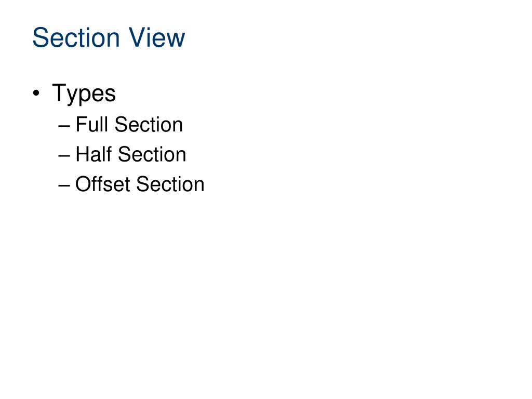Click the dash before "Full Section"

64,126
